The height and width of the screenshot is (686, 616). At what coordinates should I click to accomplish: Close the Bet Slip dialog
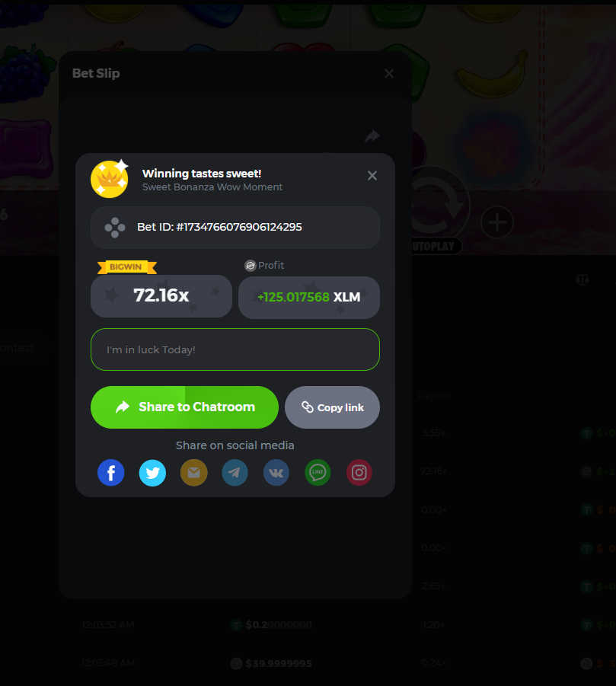coord(389,74)
